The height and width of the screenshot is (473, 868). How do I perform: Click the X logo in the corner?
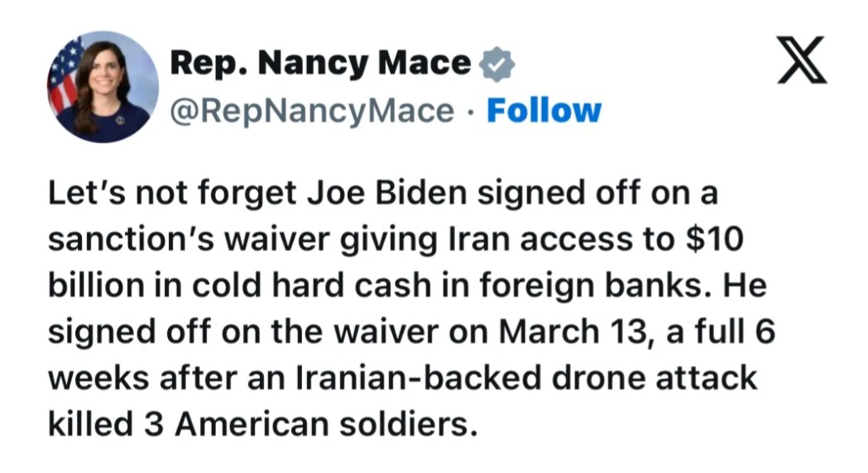point(802,60)
